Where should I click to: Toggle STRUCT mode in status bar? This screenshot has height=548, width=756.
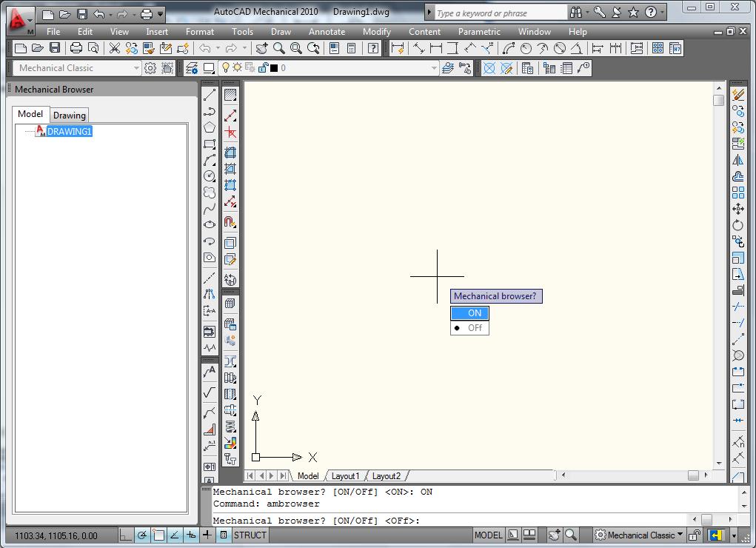(x=250, y=535)
